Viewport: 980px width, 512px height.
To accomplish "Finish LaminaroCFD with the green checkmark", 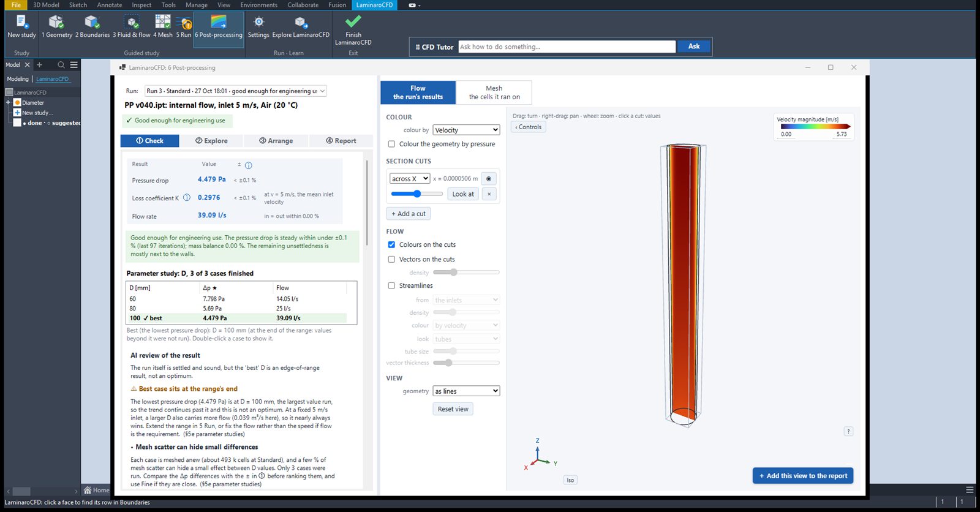I will coord(353,29).
